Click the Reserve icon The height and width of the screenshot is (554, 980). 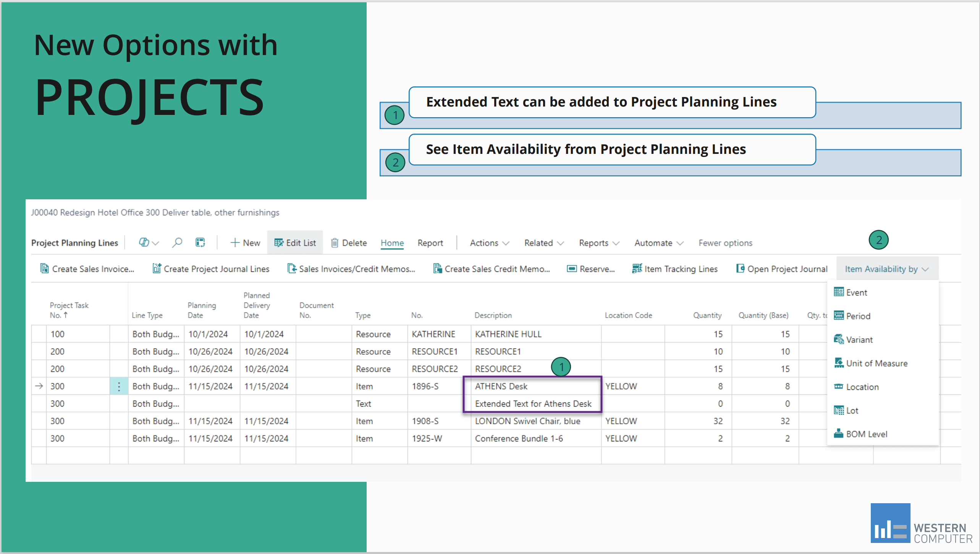[572, 269]
